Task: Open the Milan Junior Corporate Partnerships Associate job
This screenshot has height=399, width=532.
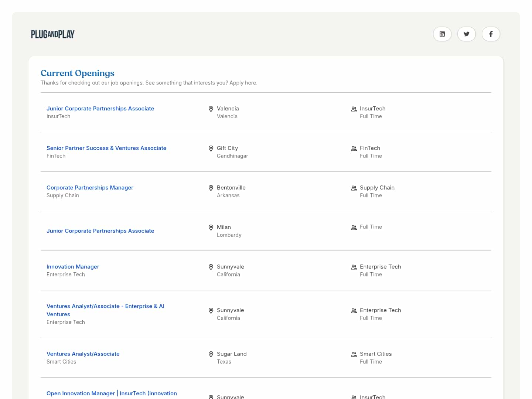Action: 100,231
